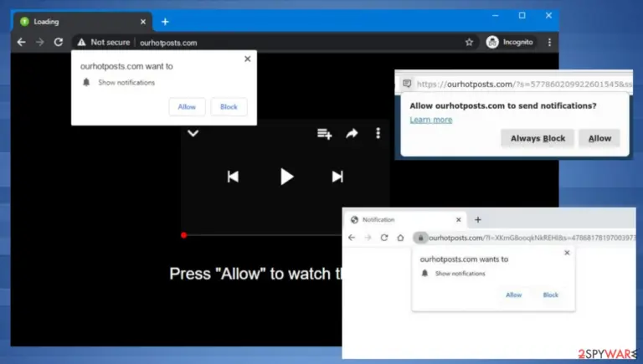Collapse the player with the chevron down

193,133
